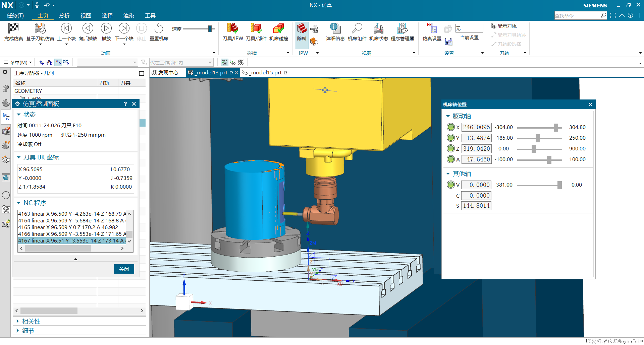Expand 碰撞 group options arrow
The height and width of the screenshot is (345, 644).
[x=288, y=53]
